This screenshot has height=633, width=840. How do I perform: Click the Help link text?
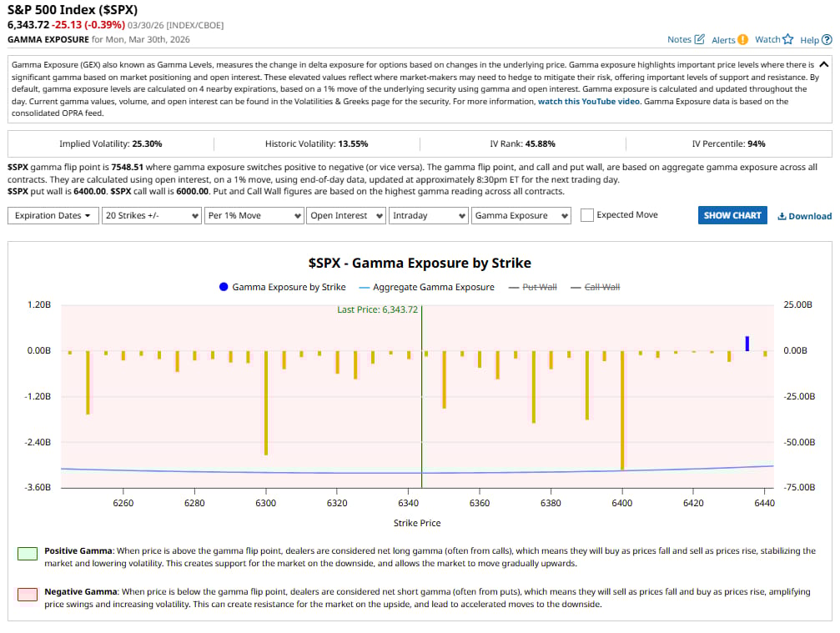point(809,40)
